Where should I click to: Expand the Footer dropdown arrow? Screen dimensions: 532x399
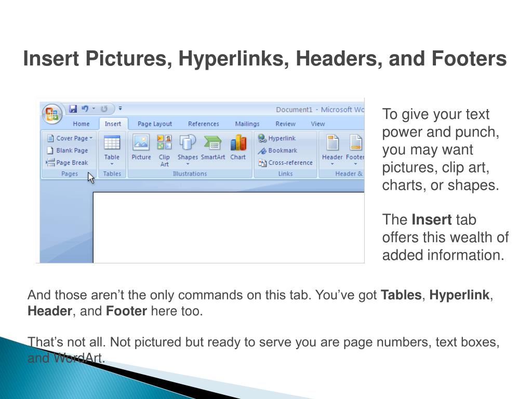click(x=355, y=164)
